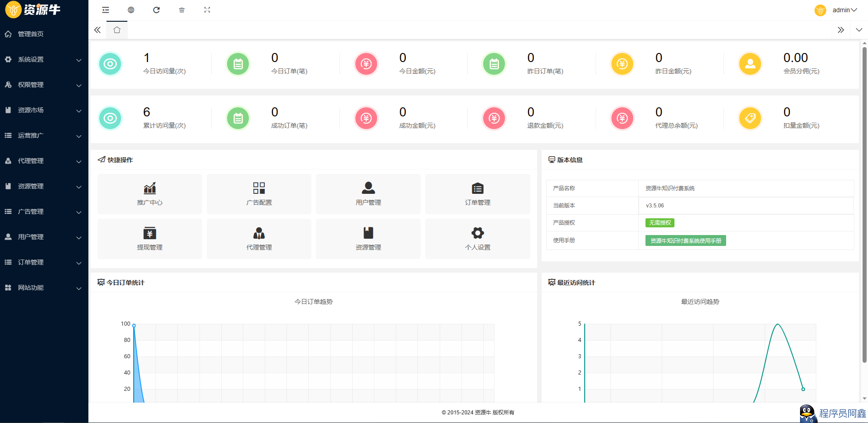Click the 会员分佣 yellow user icon
Screen dimensions: 868x423
(750, 64)
